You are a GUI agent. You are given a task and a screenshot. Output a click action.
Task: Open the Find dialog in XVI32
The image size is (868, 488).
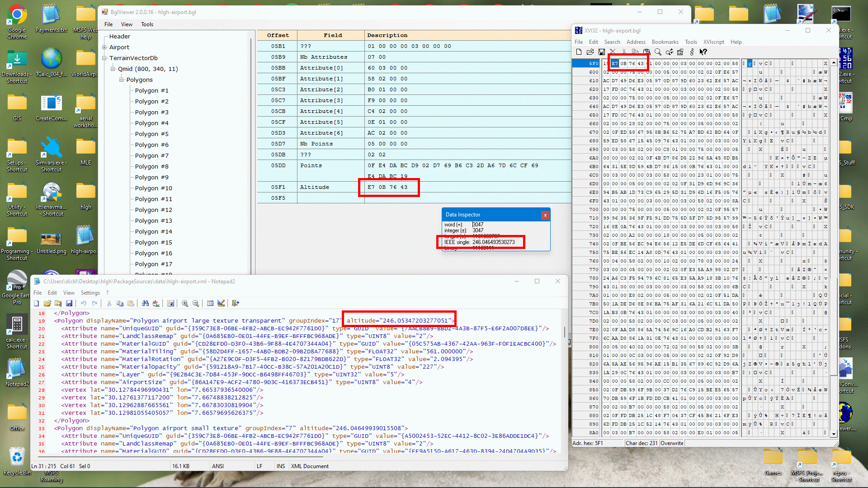click(658, 52)
